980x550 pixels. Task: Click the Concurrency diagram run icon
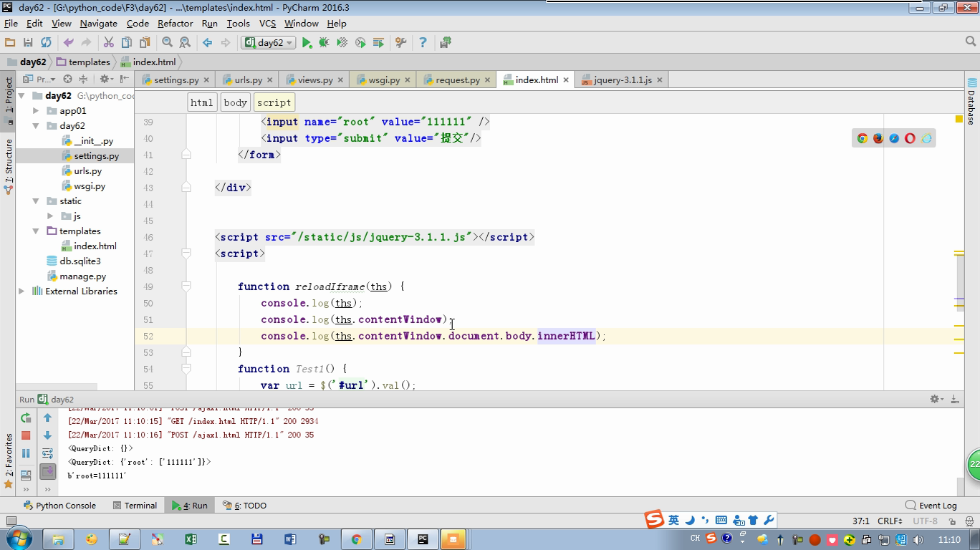tap(378, 43)
